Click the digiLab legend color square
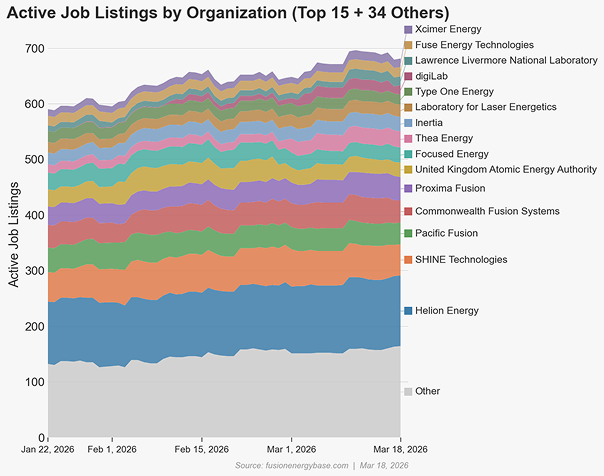Viewport: 604px width, 476px height. point(408,76)
